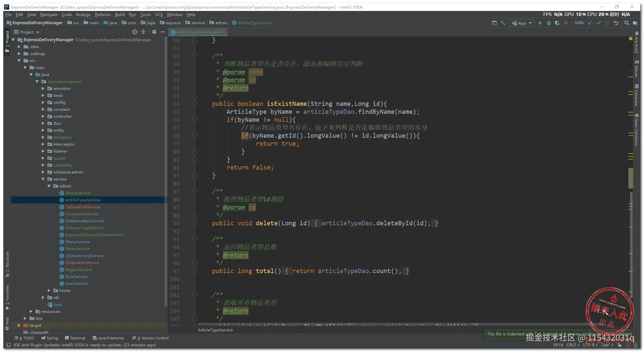Build project using the hammer icon
This screenshot has width=644, height=352.
click(503, 23)
